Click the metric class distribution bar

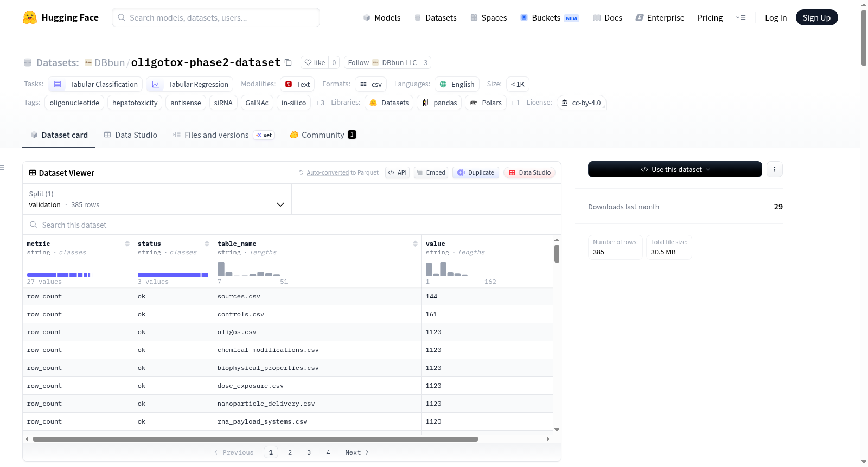tap(59, 275)
